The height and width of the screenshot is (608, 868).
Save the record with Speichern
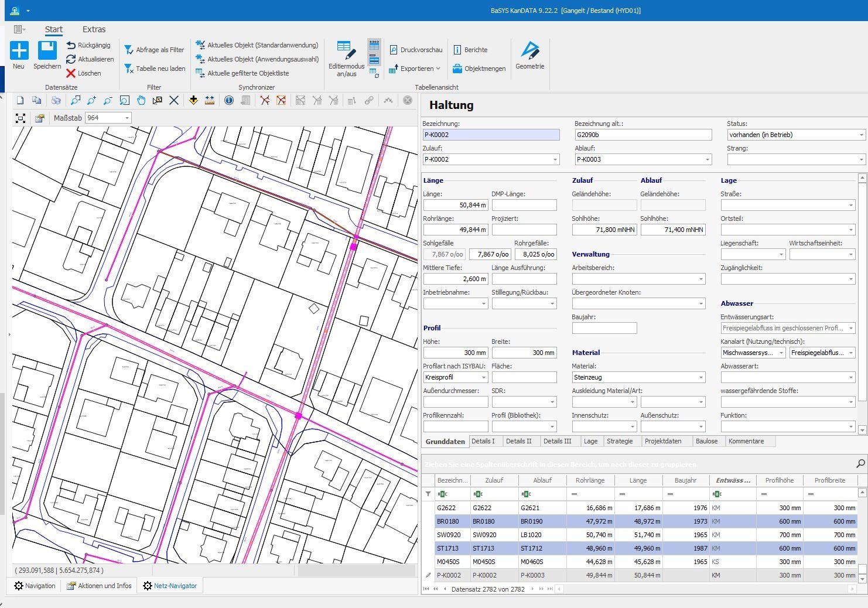click(x=47, y=51)
